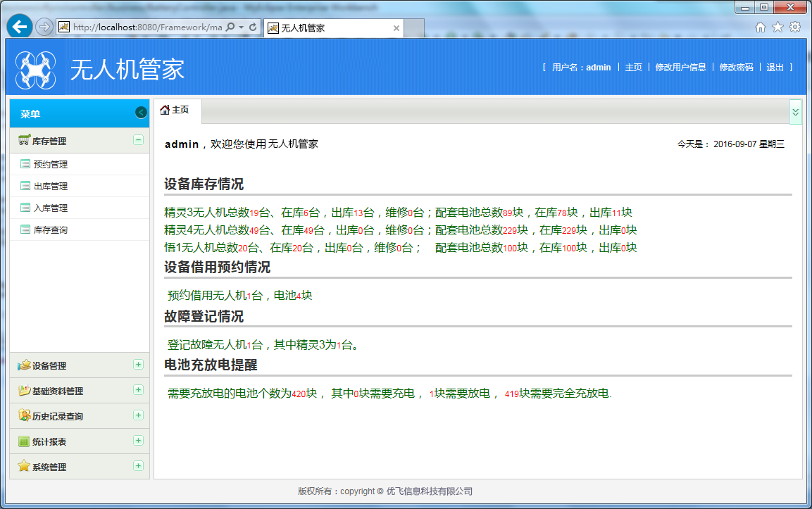Click the drone logo icon in header
This screenshot has width=812, height=509.
[x=35, y=70]
